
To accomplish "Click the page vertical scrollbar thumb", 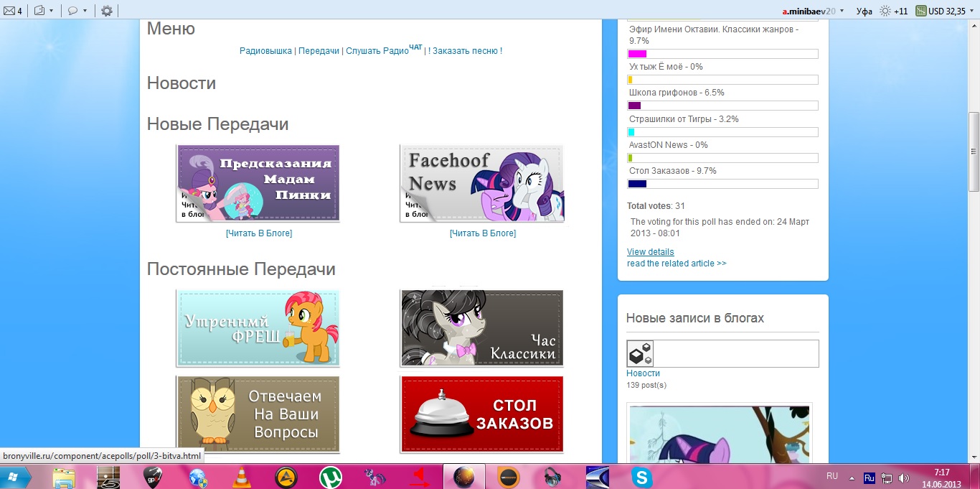I will pos(974,152).
